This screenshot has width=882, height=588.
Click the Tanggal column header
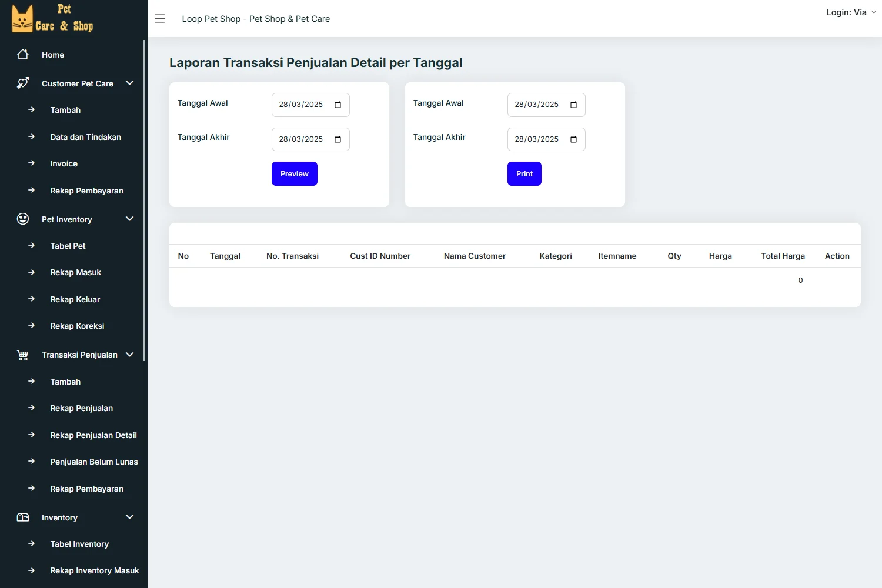tap(225, 256)
